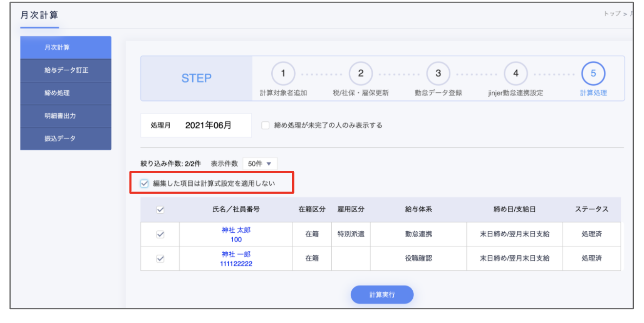Click step 3 circle 勤怠データ登録
Screen dimensions: 644x323
tap(438, 74)
